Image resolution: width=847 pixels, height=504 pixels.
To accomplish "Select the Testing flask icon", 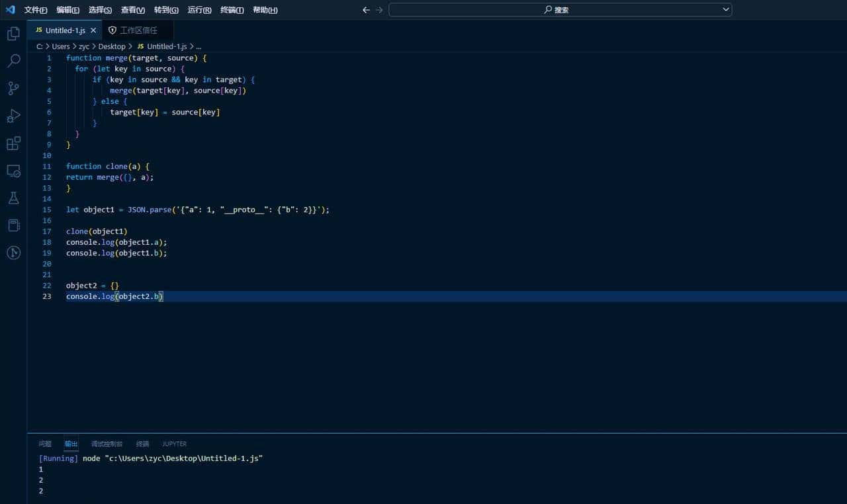I will [13, 198].
